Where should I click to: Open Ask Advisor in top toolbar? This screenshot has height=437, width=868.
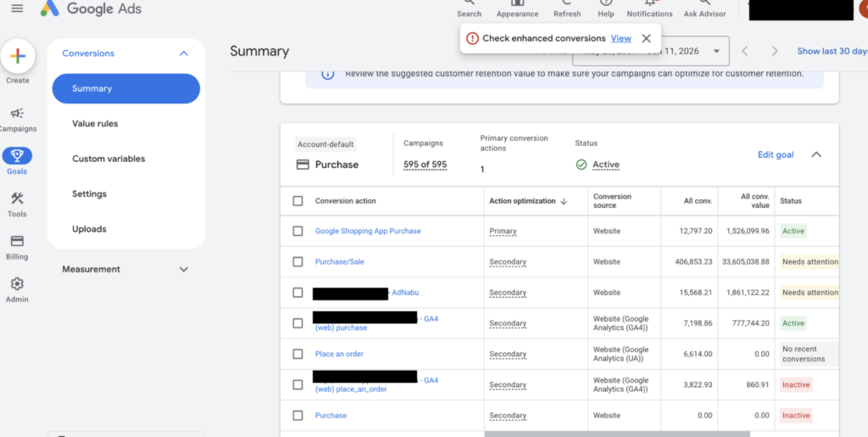pyautogui.click(x=704, y=8)
